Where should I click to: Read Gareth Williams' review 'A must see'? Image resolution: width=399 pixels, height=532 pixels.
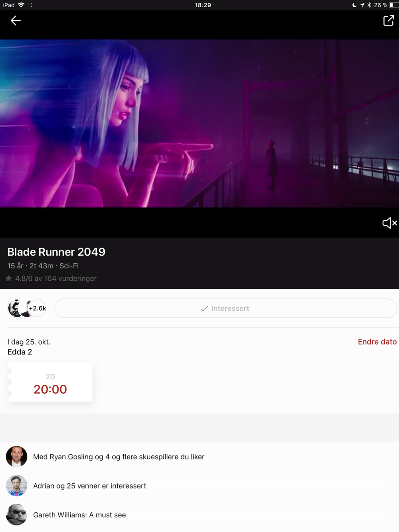(79, 515)
